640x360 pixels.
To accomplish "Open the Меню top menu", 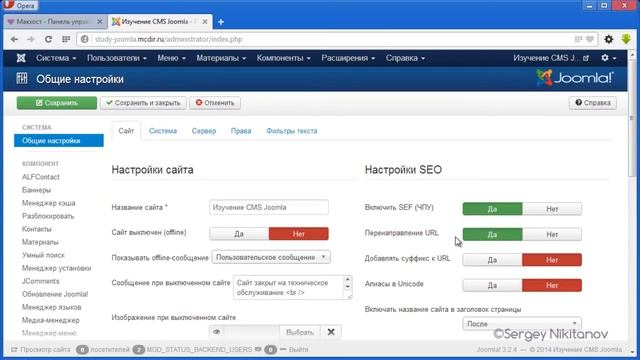I will pyautogui.click(x=171, y=58).
